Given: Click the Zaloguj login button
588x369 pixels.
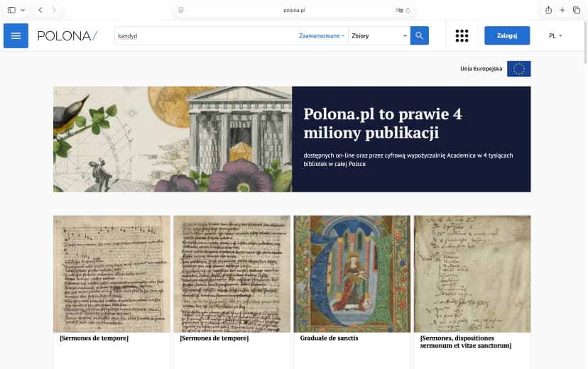Looking at the screenshot, I should pyautogui.click(x=507, y=35).
